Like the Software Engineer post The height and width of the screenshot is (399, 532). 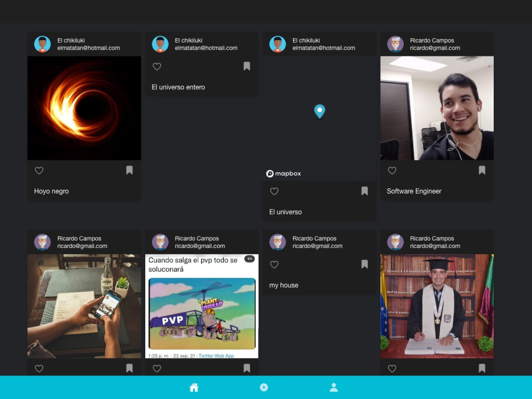(392, 170)
